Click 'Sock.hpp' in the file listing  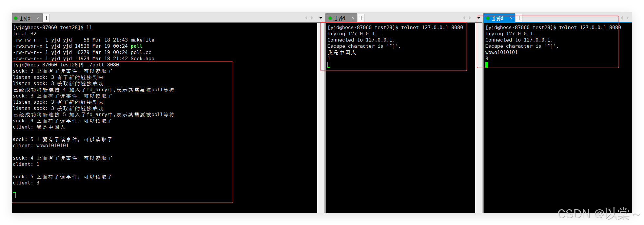(x=142, y=59)
